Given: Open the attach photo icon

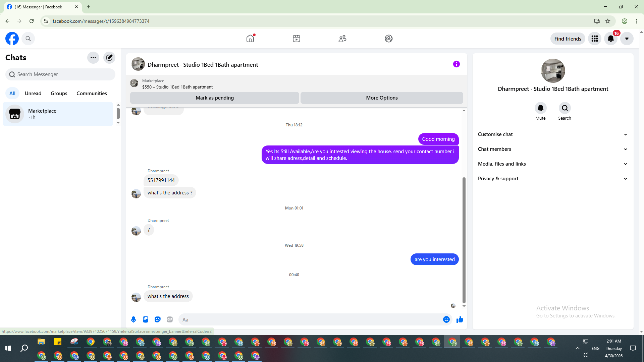Looking at the screenshot, I should [x=146, y=319].
